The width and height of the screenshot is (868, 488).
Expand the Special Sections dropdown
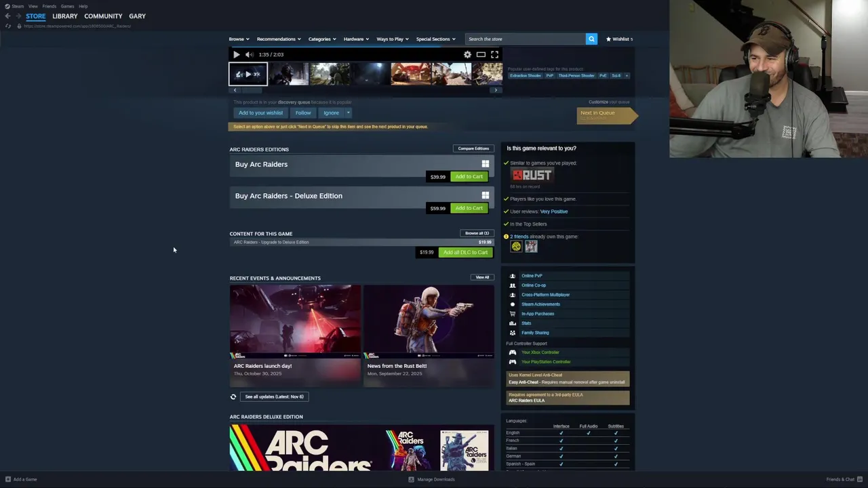pos(436,39)
